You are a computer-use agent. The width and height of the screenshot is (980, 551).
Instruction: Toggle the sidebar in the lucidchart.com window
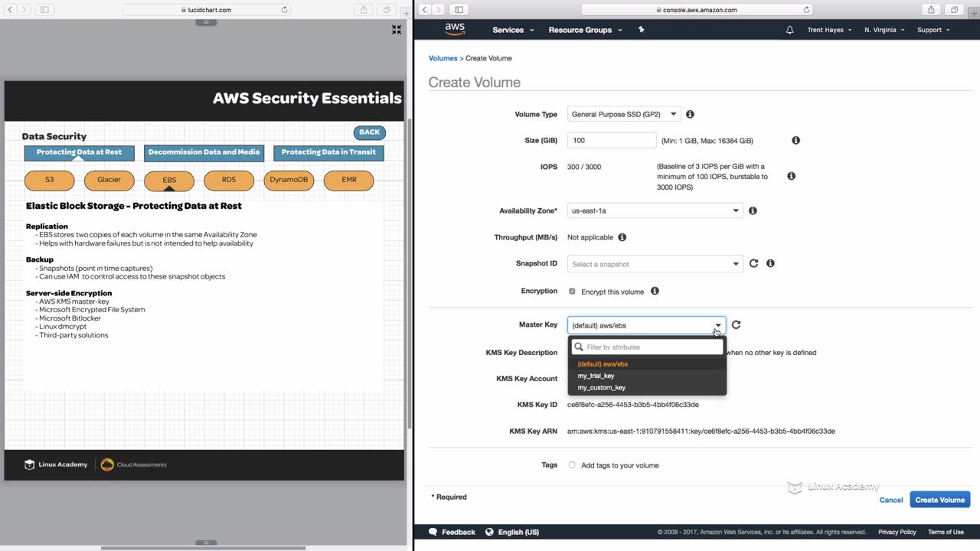pos(44,10)
